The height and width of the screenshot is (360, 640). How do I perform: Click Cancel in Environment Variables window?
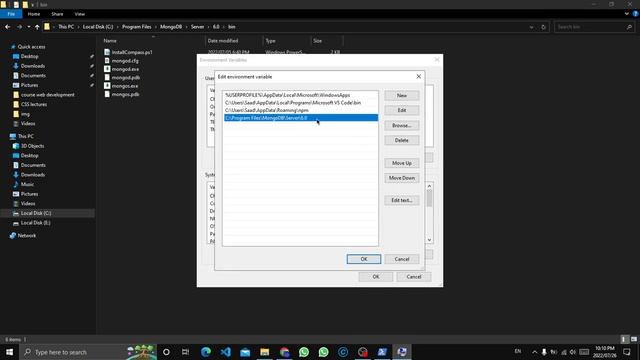pyautogui.click(x=413, y=277)
